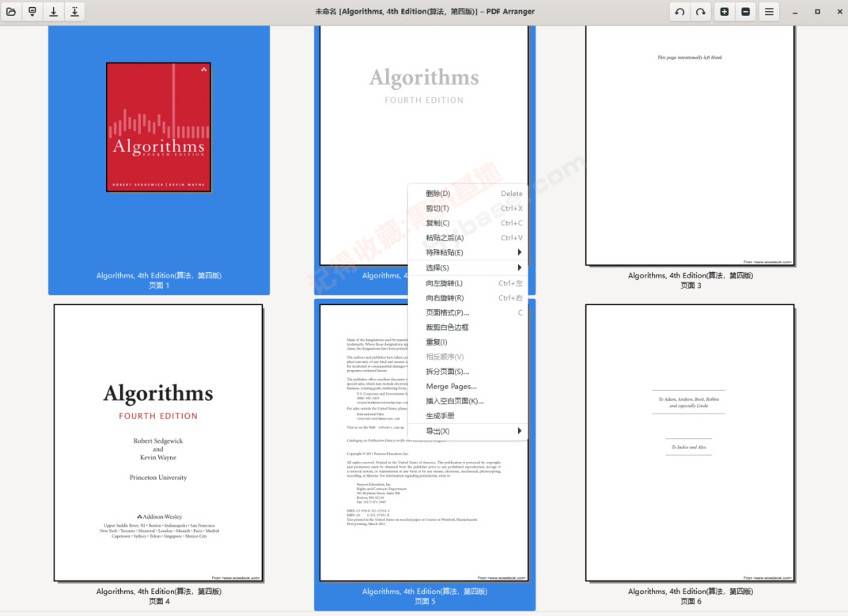Open a file with the folder icon
Image resolution: width=848 pixels, height=616 pixels.
click(11, 11)
